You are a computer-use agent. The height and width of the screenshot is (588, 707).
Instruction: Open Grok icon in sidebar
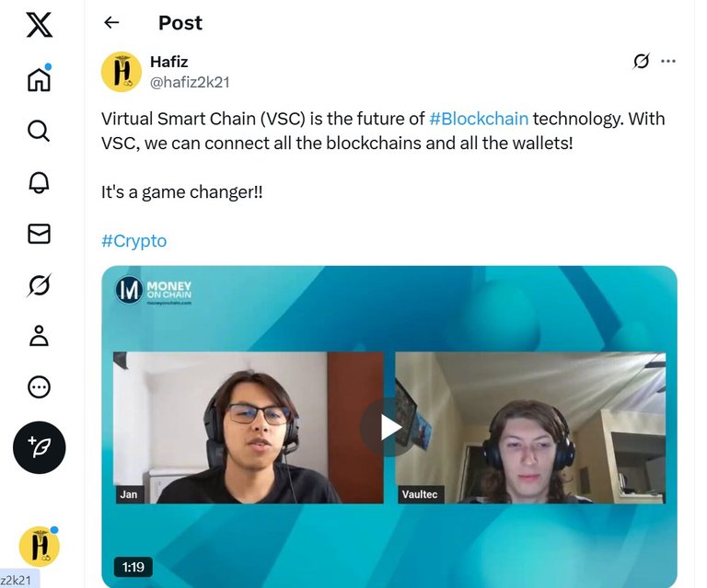(x=40, y=285)
